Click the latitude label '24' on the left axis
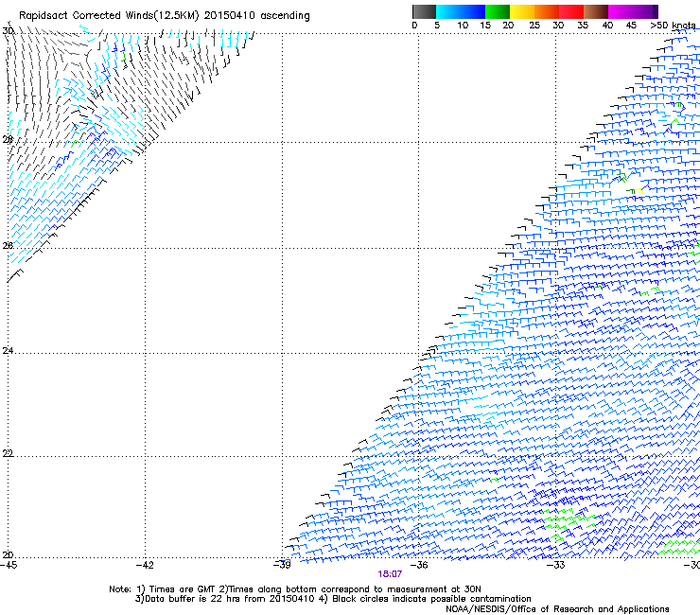The image size is (700, 615). click(8, 351)
